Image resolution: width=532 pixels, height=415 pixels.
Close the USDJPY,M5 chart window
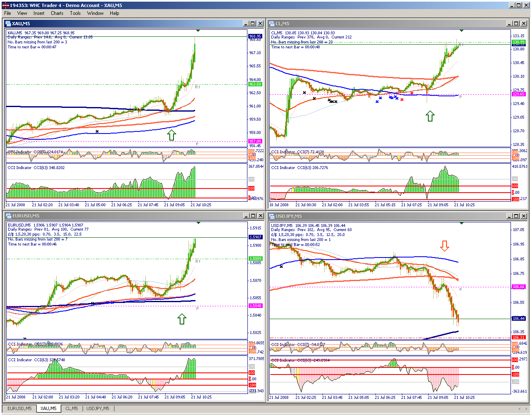tap(524, 216)
